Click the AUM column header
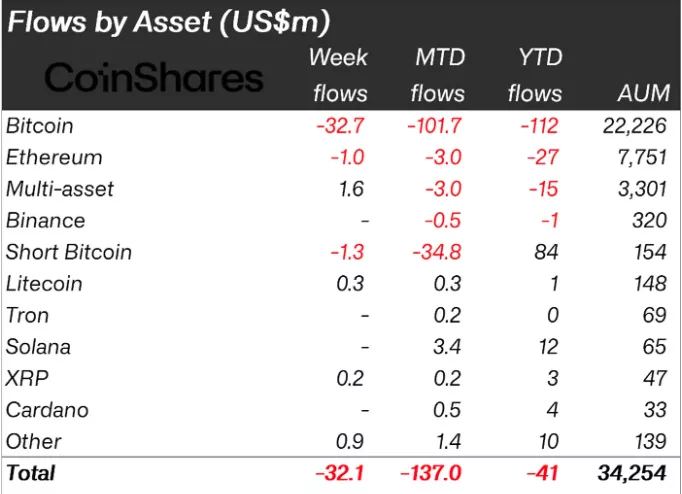This screenshot has height=494, width=682. (633, 93)
